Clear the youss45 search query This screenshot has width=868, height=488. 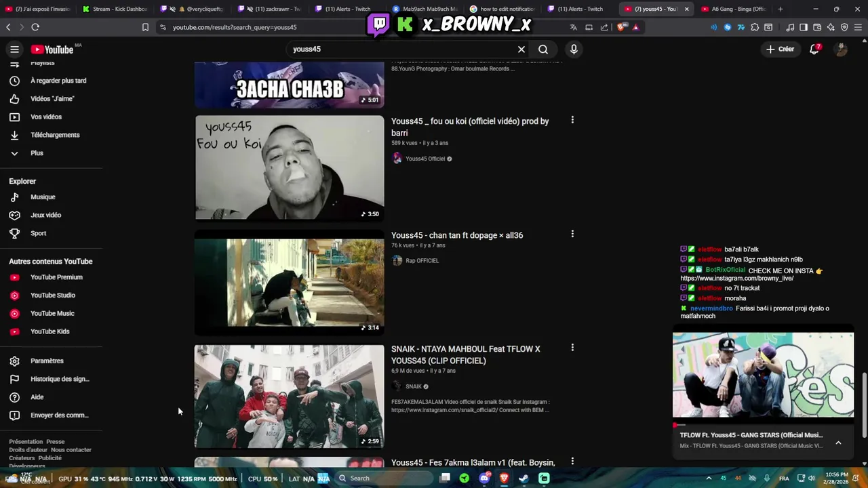click(x=521, y=49)
